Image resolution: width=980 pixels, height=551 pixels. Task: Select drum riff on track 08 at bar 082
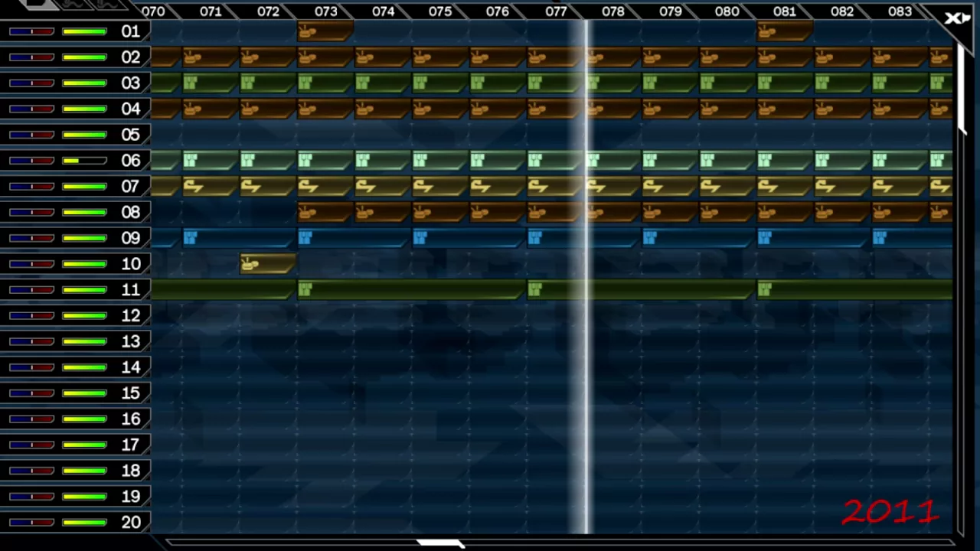coord(842,212)
